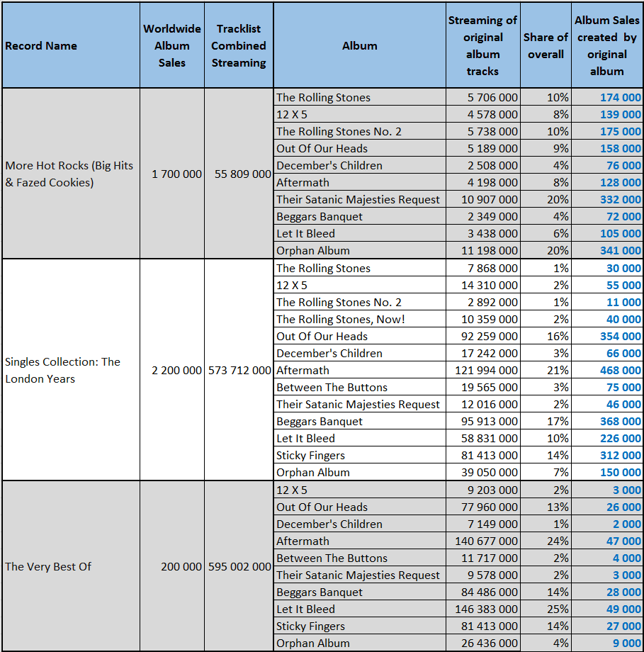
Task: Click the 12 016 000 streaming value
Action: (x=490, y=405)
